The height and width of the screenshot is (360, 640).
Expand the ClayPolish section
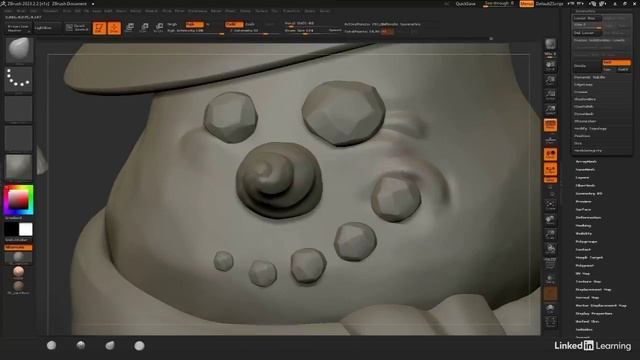[584, 107]
